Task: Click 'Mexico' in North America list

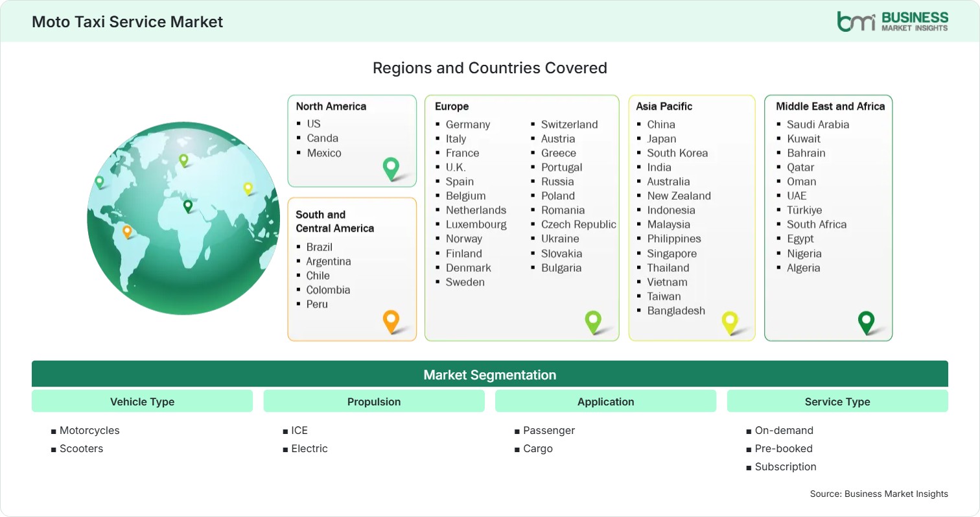Action: (324, 152)
